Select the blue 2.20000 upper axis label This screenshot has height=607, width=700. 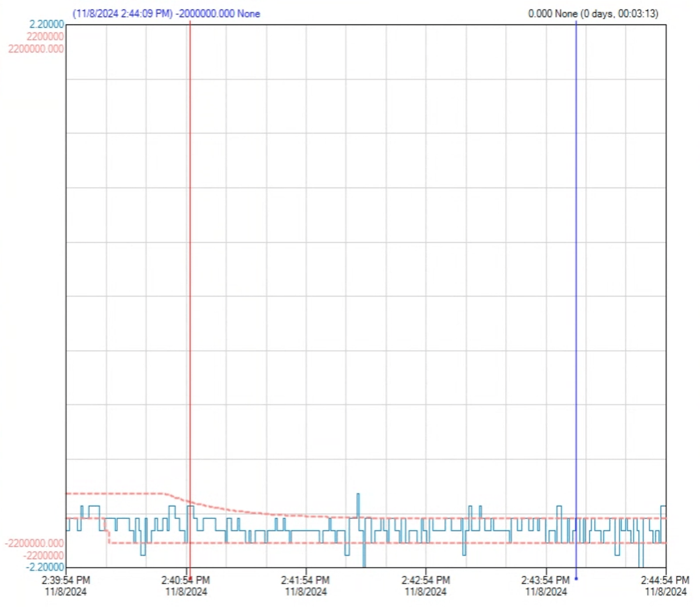[x=46, y=25]
